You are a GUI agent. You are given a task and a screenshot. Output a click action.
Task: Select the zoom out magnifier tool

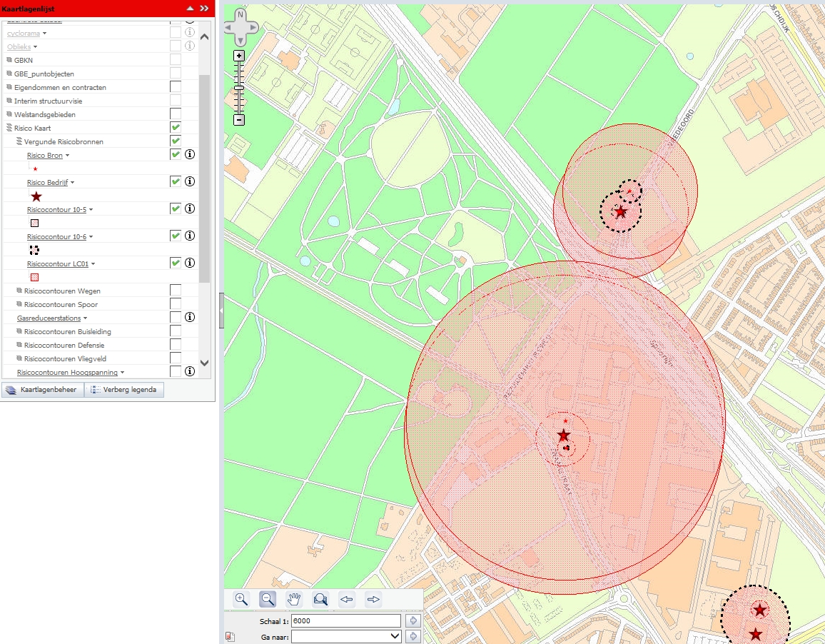(x=268, y=599)
